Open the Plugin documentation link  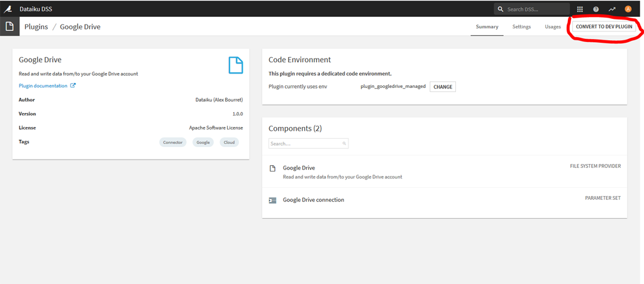[x=43, y=86]
